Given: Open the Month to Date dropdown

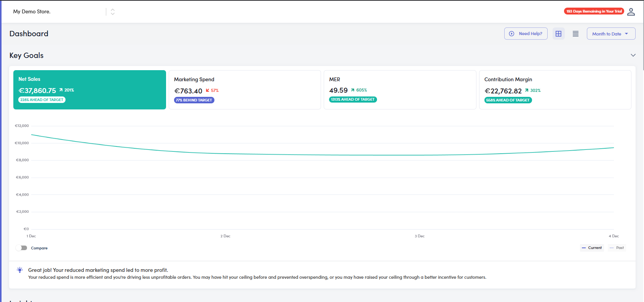Looking at the screenshot, I should click(x=611, y=34).
